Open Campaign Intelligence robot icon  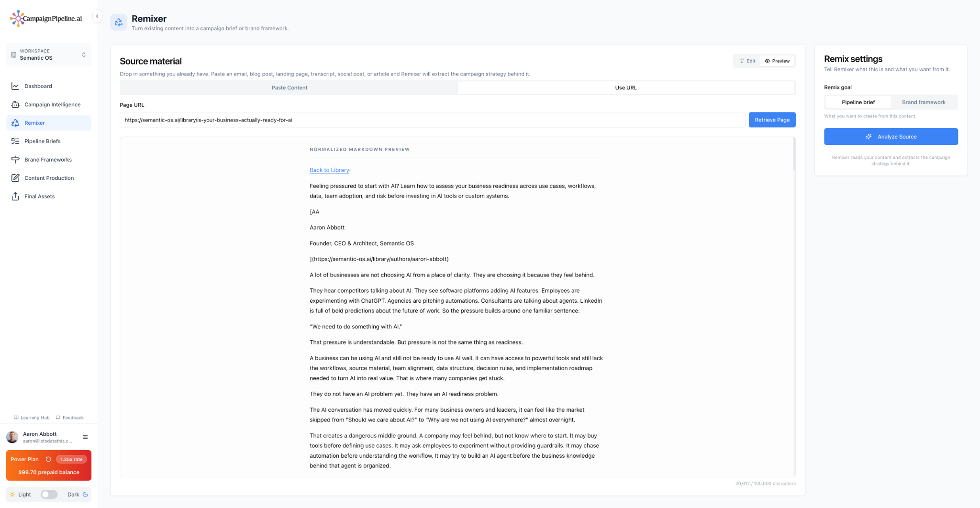coord(15,104)
